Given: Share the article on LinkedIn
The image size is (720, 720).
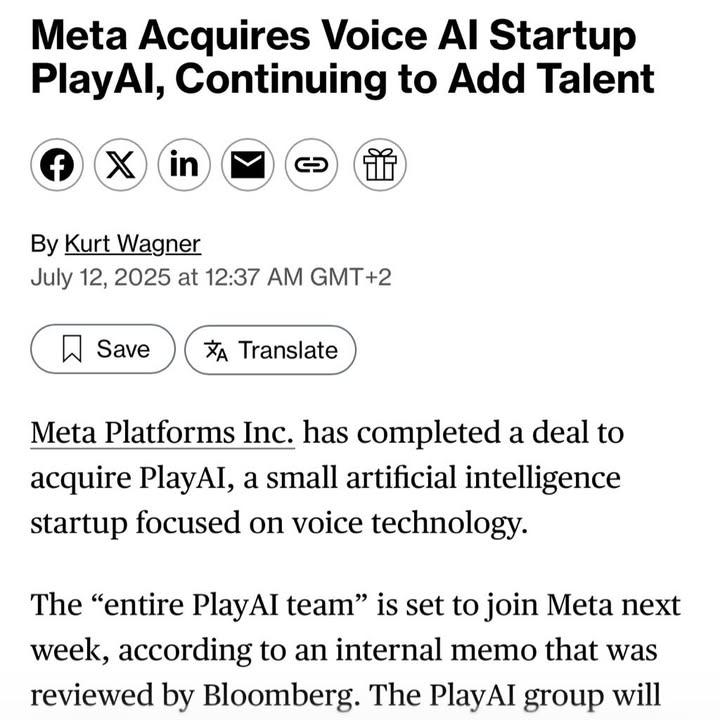Looking at the screenshot, I should [x=184, y=165].
